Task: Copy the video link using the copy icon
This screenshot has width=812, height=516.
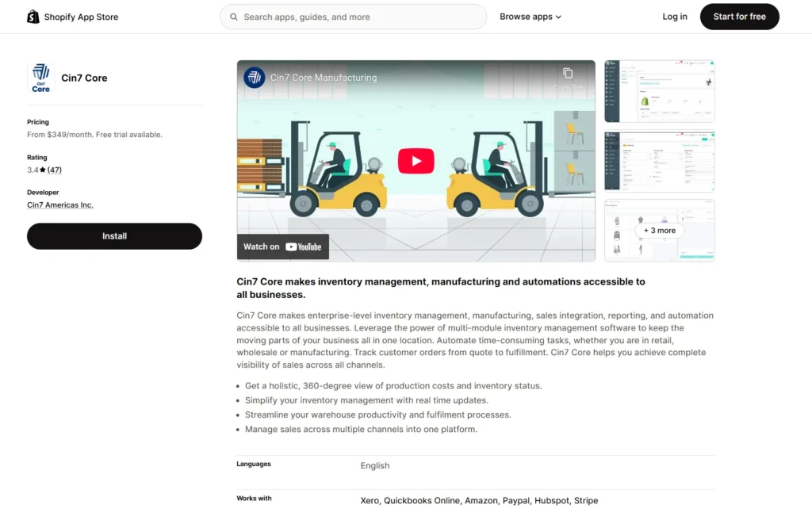Action: tap(568, 74)
